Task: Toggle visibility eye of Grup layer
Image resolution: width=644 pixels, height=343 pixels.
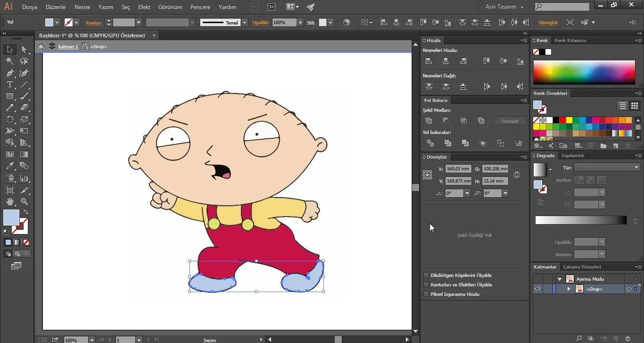Action: point(537,289)
